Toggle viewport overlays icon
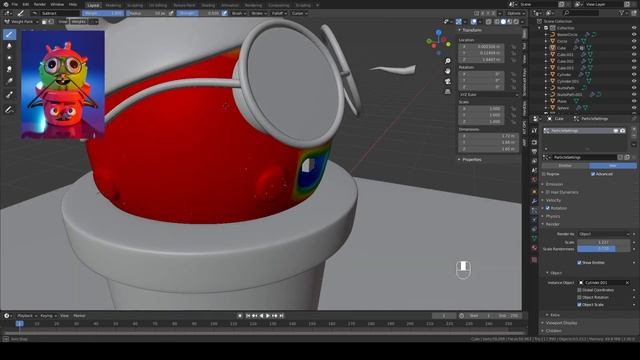640x360 pixels. pyautogui.click(x=473, y=22)
